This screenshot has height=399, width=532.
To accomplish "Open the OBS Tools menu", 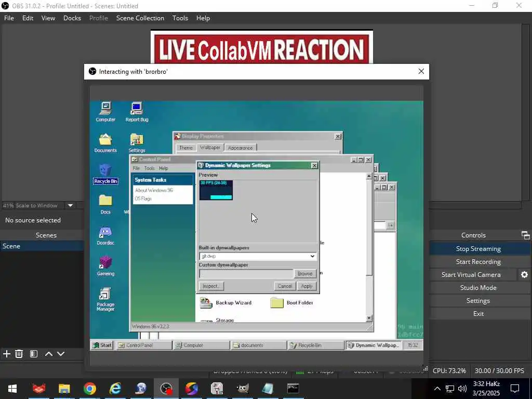I will pos(180,18).
